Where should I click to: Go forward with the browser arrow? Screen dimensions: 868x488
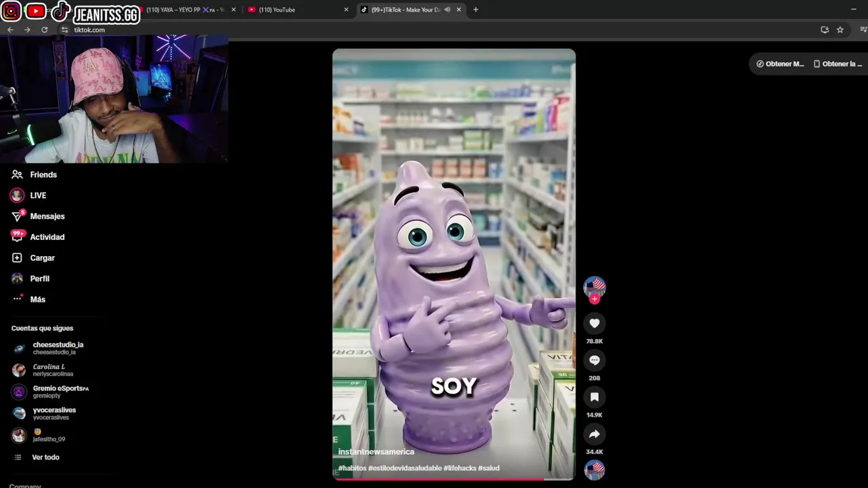[27, 30]
